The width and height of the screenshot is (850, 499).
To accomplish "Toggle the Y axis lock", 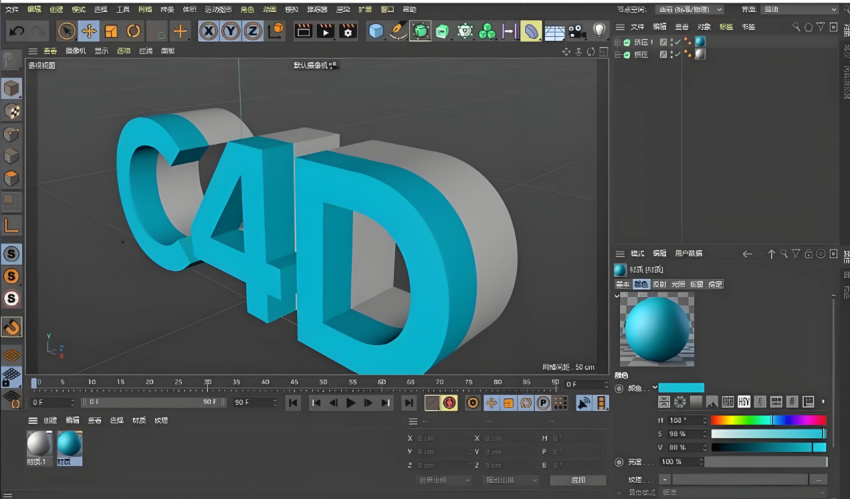I will coord(230,31).
